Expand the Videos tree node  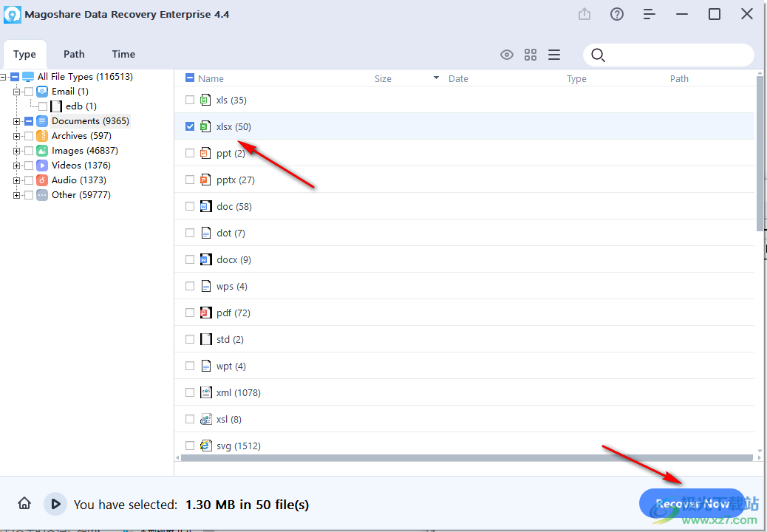17,166
